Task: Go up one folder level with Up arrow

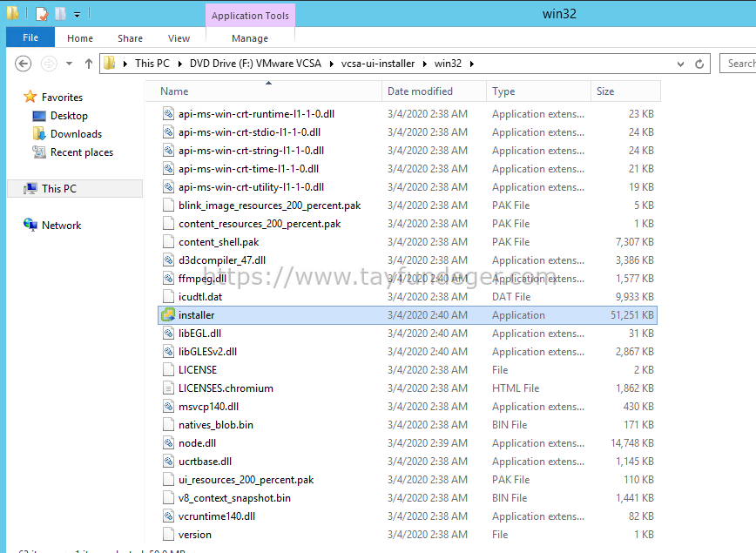Action: [88, 64]
